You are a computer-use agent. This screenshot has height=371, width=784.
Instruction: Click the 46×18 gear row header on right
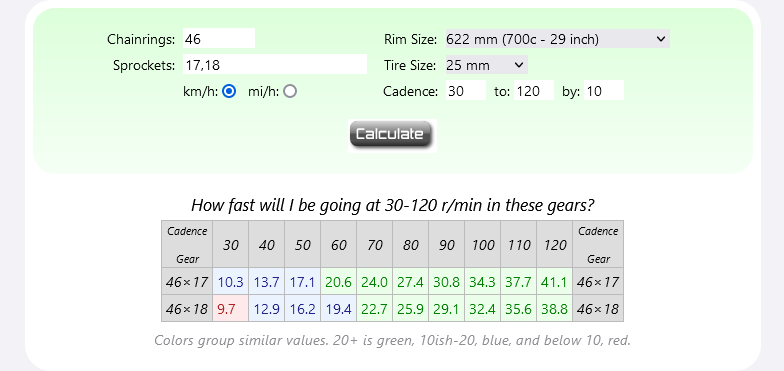pos(598,309)
